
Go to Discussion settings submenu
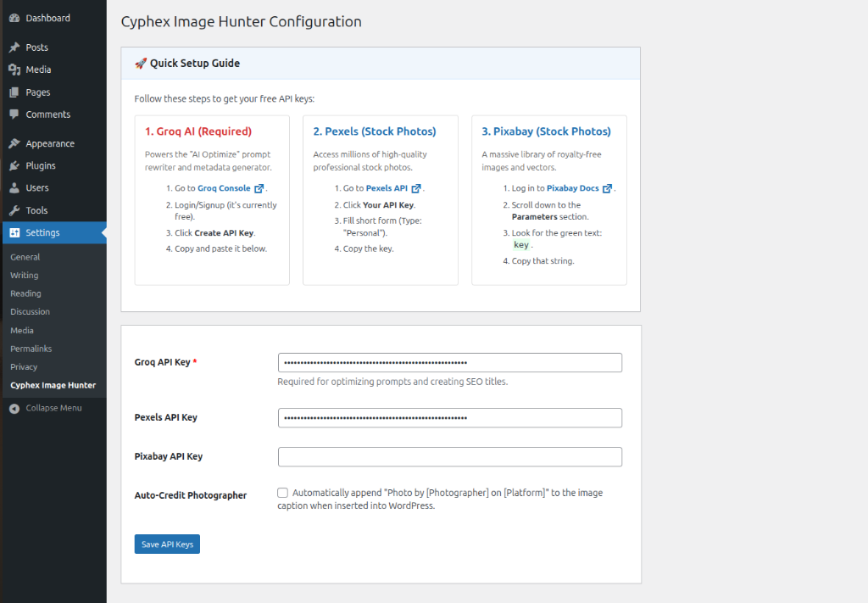tap(30, 312)
